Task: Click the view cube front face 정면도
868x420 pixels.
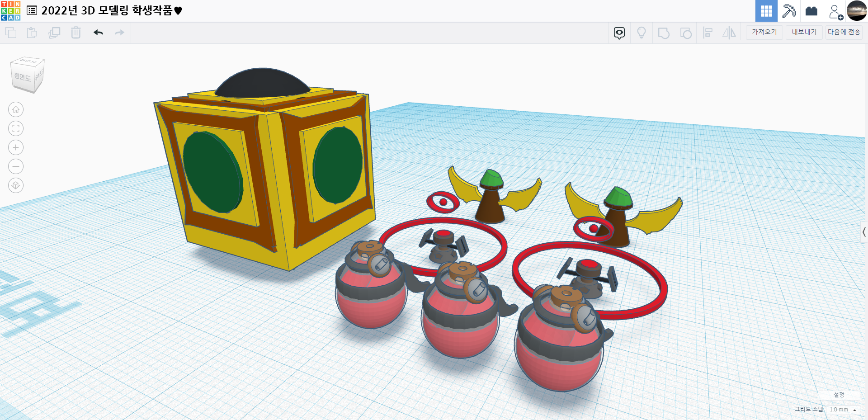Action: (23, 77)
